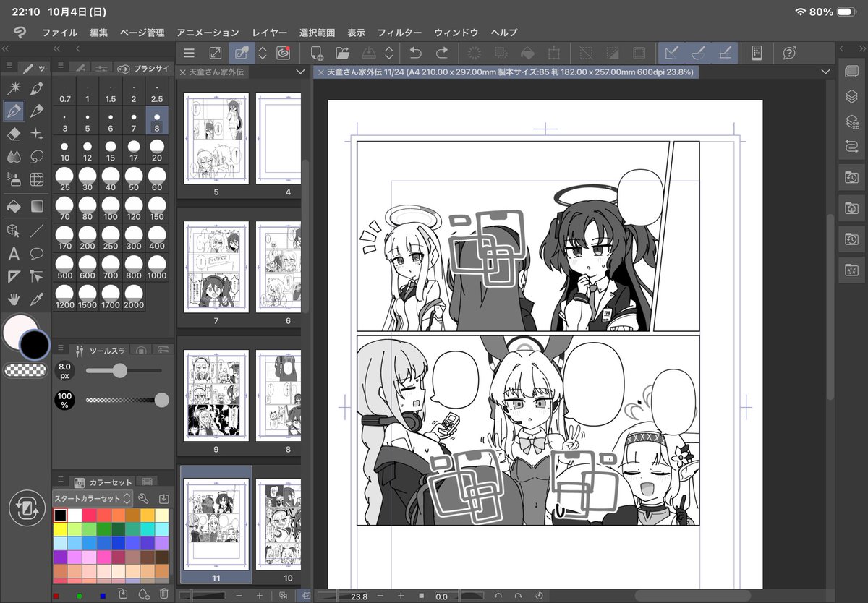The width and height of the screenshot is (868, 603).
Task: Choose brush size 0.7
Action: (x=65, y=93)
